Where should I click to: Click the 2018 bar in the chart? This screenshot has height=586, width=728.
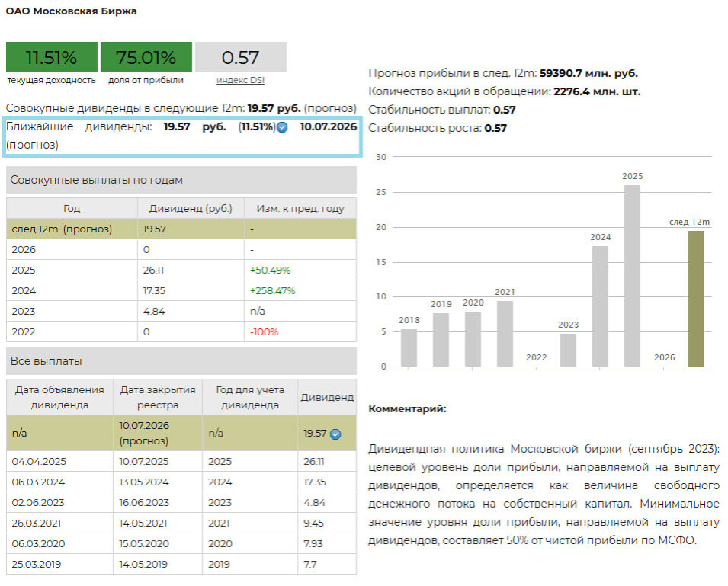click(409, 347)
